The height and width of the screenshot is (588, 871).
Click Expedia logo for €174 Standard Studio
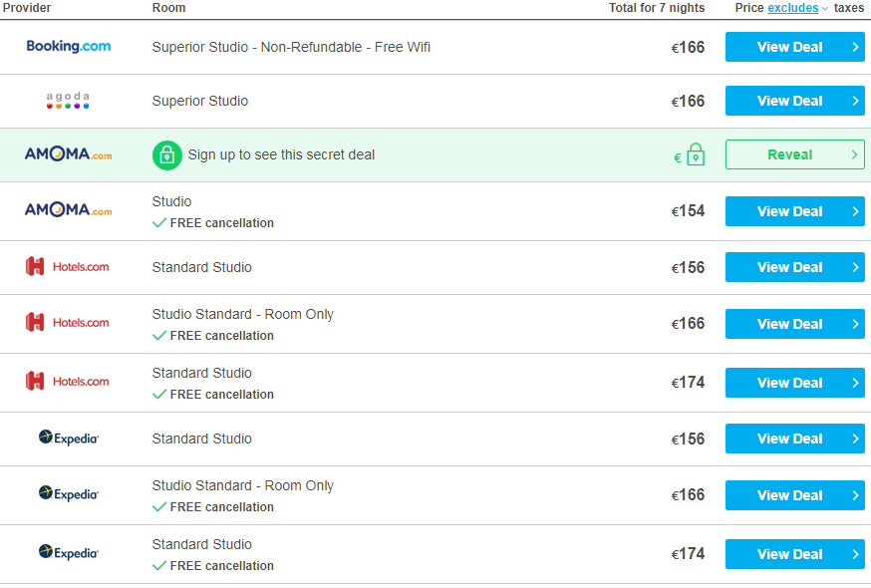[x=69, y=552]
